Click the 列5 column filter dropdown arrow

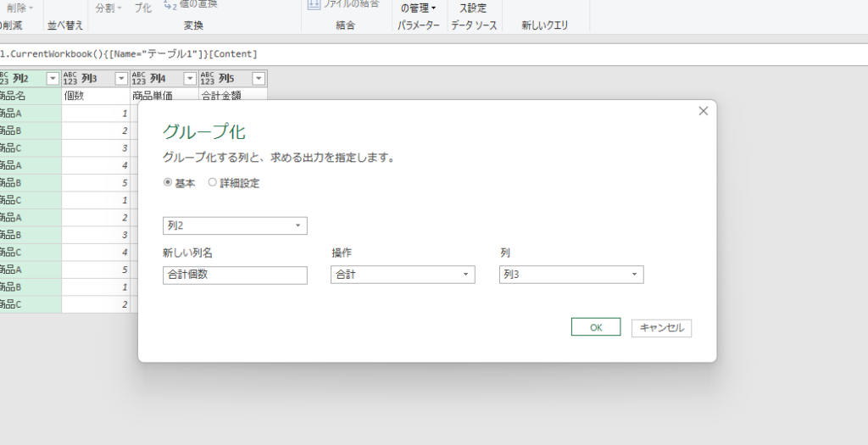[258, 79]
